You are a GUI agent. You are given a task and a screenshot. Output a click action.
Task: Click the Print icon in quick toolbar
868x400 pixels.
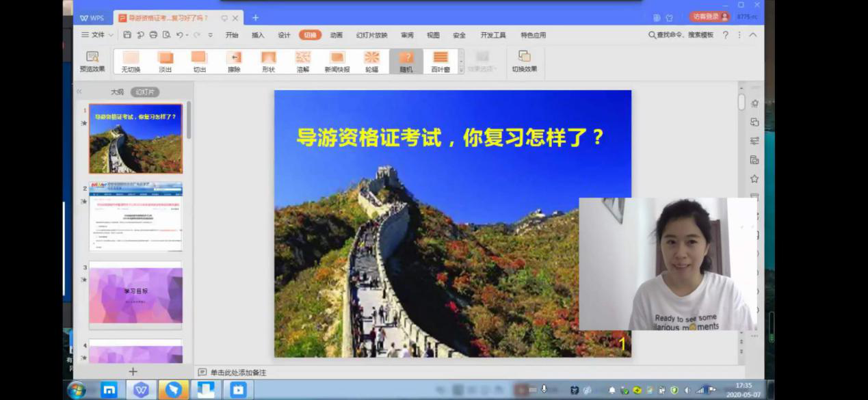(153, 35)
